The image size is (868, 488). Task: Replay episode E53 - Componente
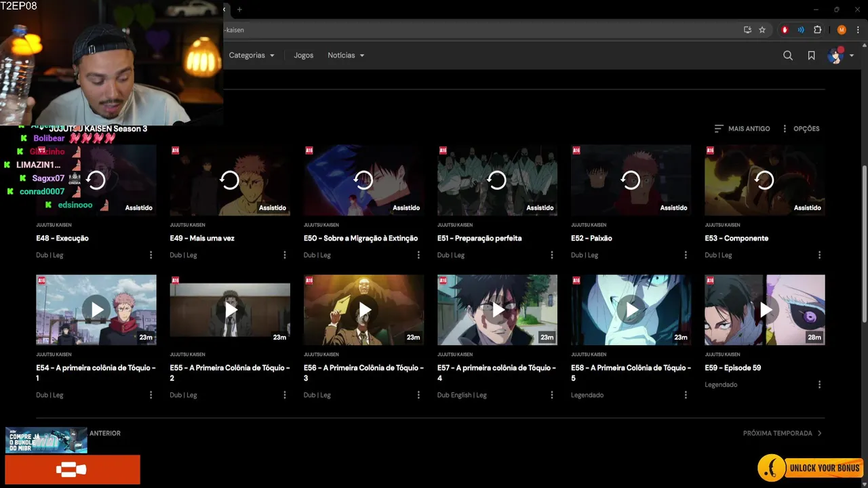coord(764,180)
